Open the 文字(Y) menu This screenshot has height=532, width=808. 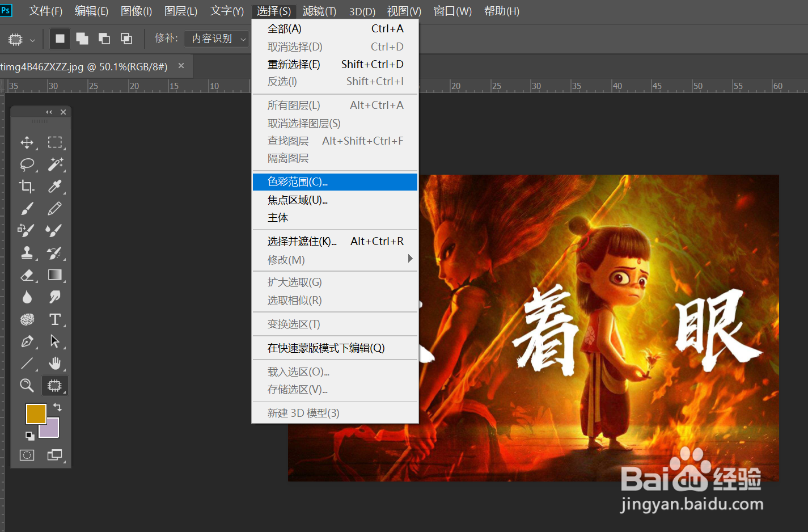[x=227, y=11]
